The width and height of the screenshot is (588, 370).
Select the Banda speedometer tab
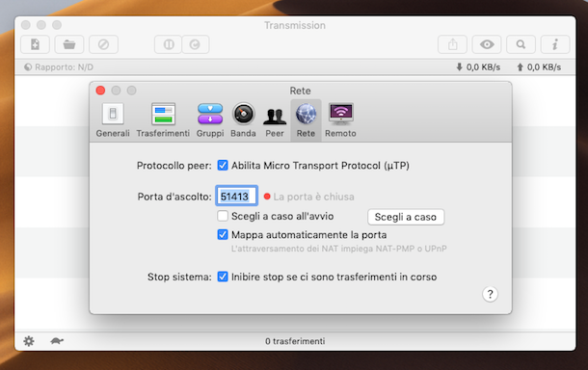coord(243,120)
